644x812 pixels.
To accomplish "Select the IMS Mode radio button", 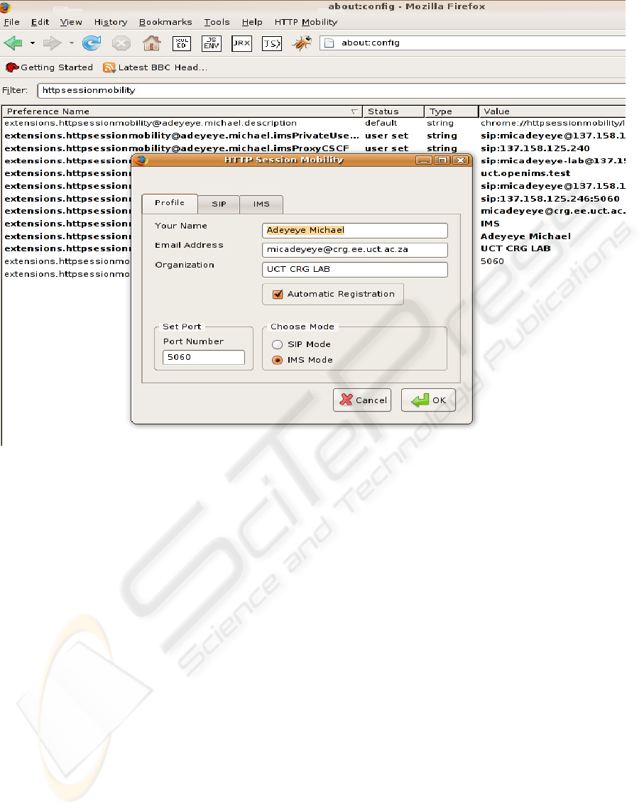I will coord(278,360).
